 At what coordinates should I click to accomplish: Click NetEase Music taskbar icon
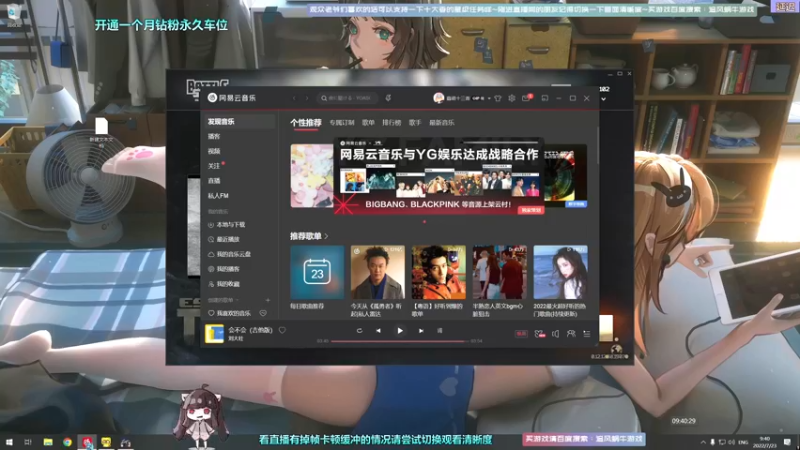[87, 442]
